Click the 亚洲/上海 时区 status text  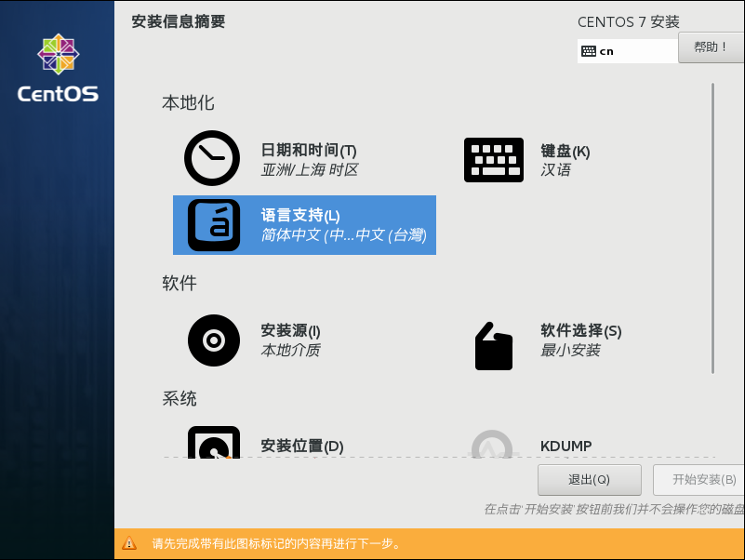pos(310,169)
